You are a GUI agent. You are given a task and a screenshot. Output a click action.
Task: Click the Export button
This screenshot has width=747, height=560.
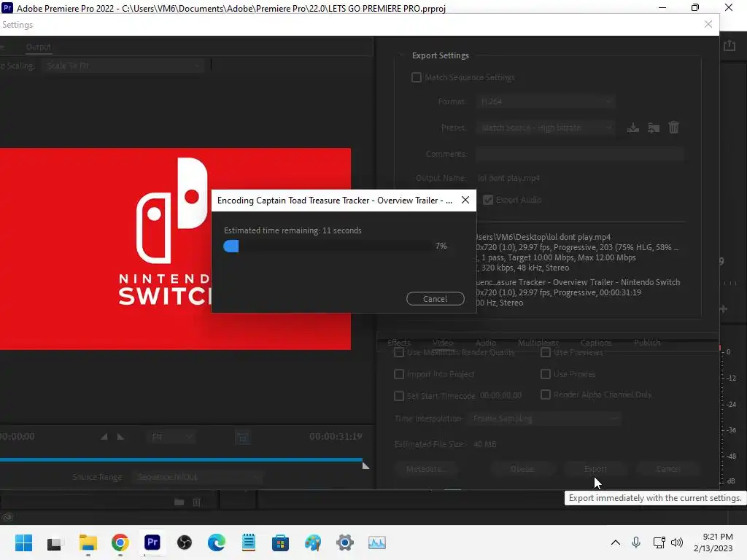[595, 469]
